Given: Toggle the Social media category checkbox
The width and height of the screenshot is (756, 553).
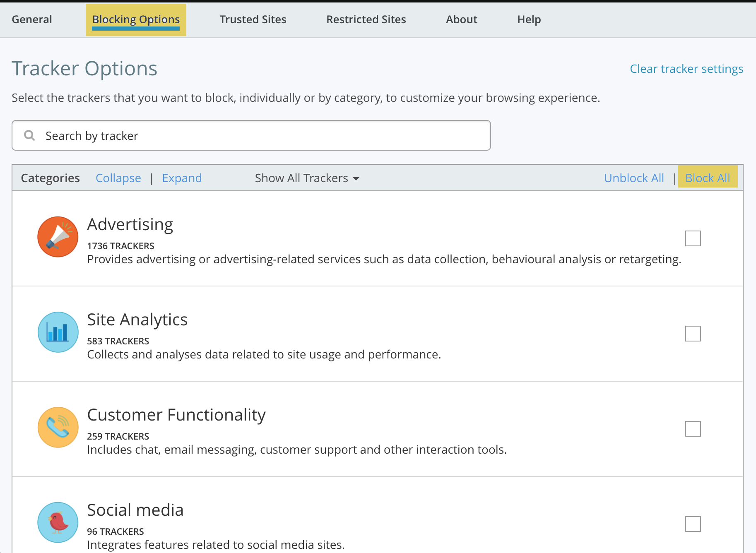Looking at the screenshot, I should pyautogui.click(x=693, y=524).
